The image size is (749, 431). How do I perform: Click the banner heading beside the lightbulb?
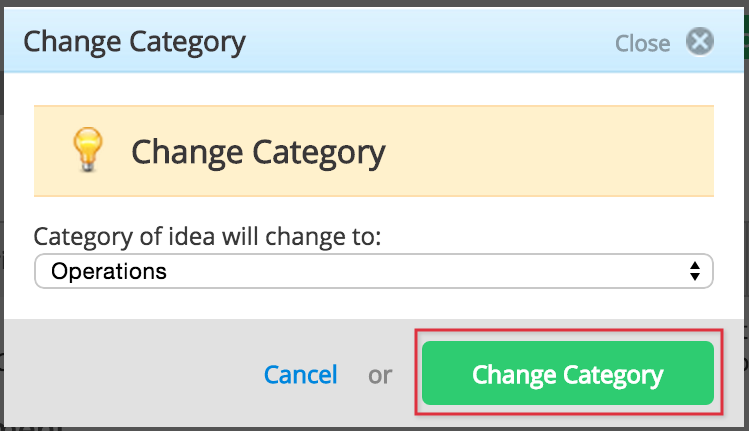point(258,152)
